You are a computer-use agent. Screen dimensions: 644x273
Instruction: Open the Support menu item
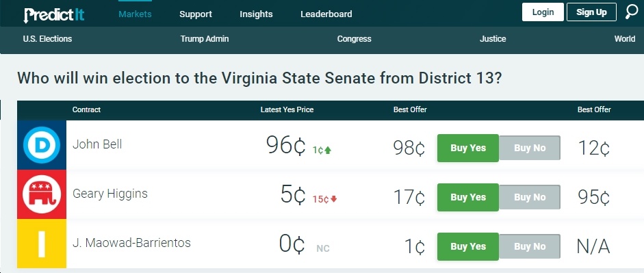click(196, 14)
